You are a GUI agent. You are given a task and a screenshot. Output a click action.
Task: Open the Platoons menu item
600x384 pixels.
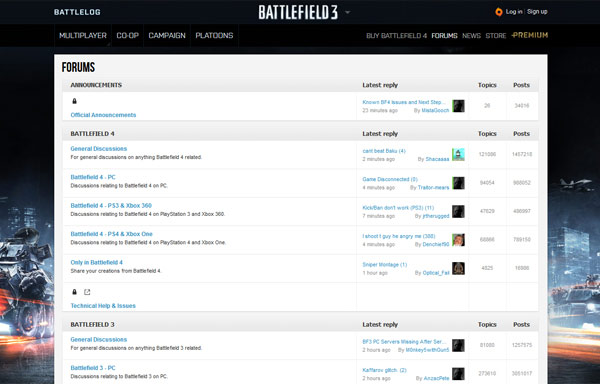click(214, 36)
